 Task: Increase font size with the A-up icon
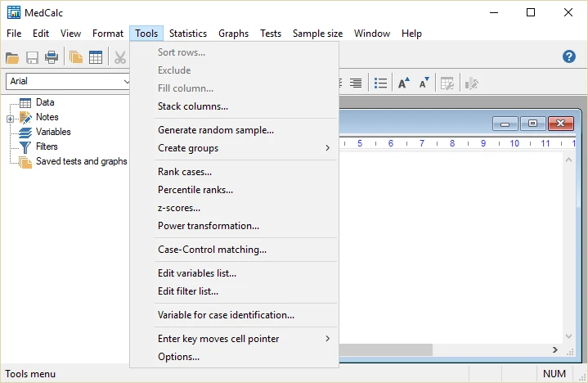403,83
